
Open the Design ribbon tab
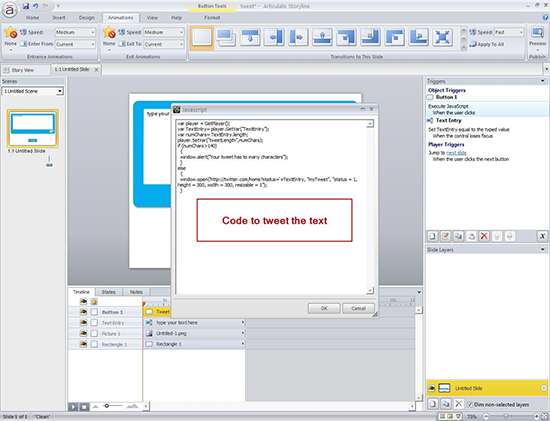[87, 18]
